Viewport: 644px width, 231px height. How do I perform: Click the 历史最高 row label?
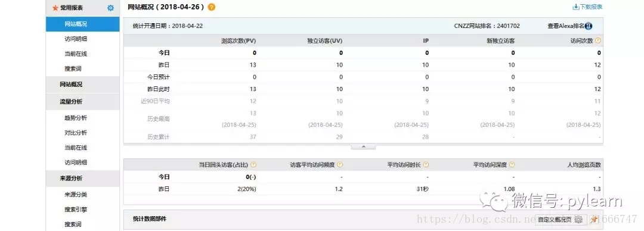158,119
